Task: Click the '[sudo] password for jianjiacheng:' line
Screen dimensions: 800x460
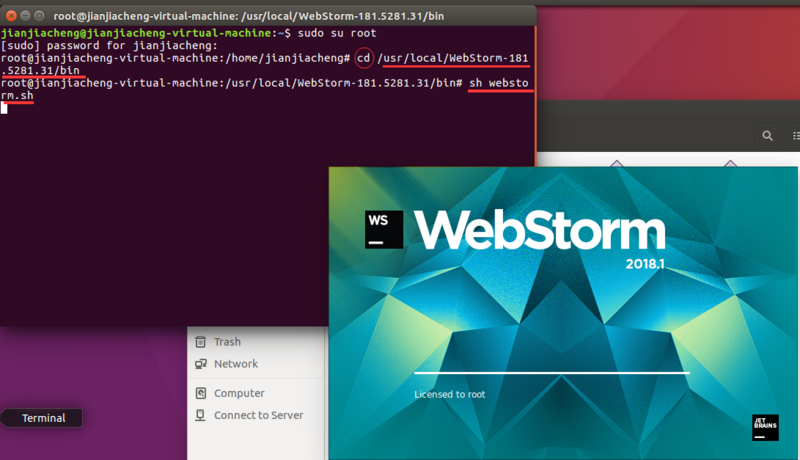Action: tap(109, 45)
